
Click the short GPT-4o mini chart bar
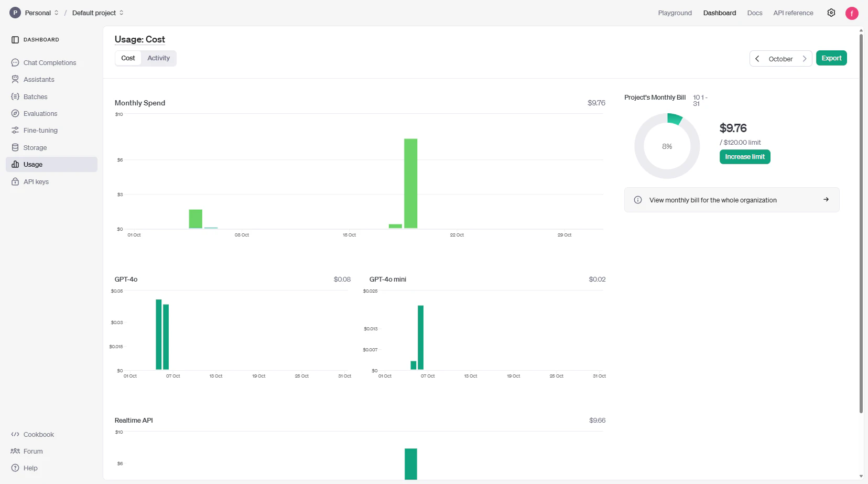point(414,365)
